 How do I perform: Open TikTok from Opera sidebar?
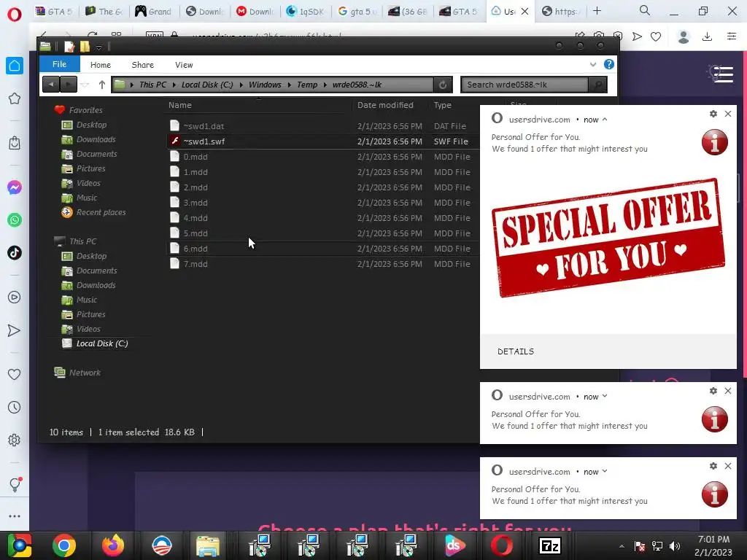tap(15, 252)
